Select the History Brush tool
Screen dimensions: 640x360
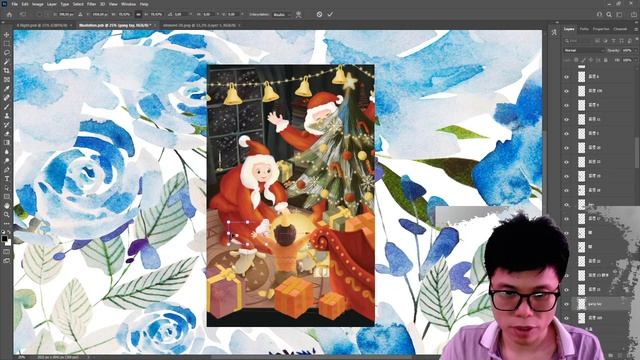click(7, 124)
